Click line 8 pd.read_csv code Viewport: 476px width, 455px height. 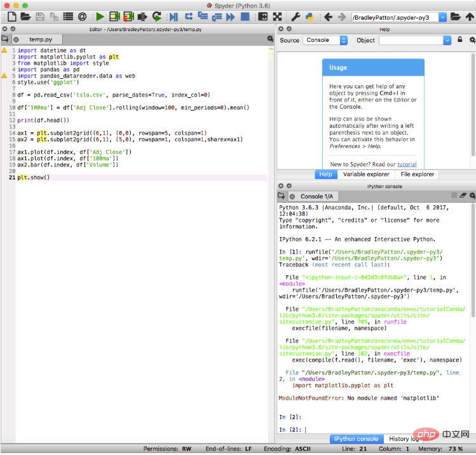click(114, 95)
